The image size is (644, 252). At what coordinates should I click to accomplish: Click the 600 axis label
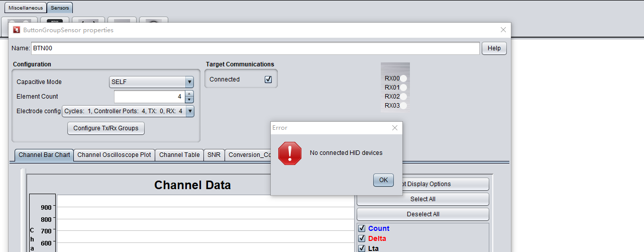(x=46, y=243)
